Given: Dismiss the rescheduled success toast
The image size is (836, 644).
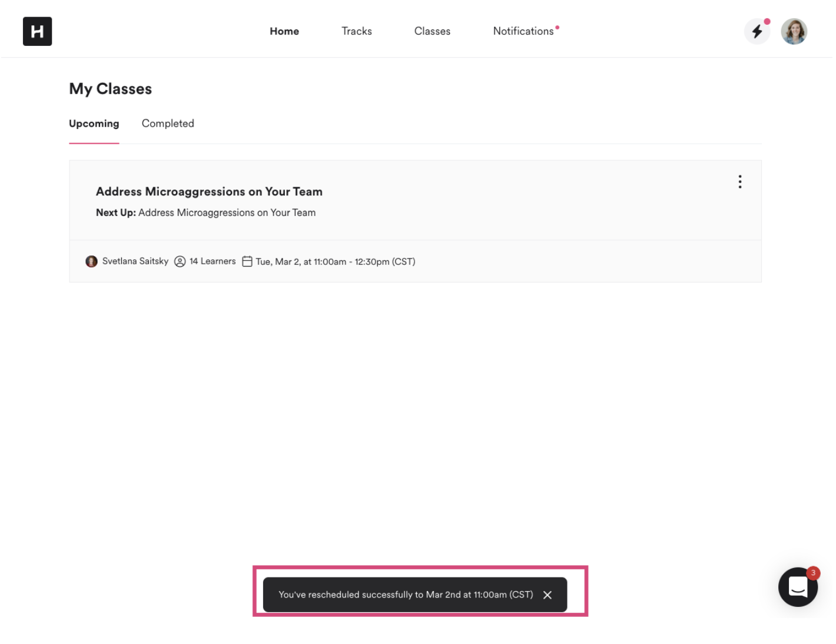Looking at the screenshot, I should pos(548,595).
